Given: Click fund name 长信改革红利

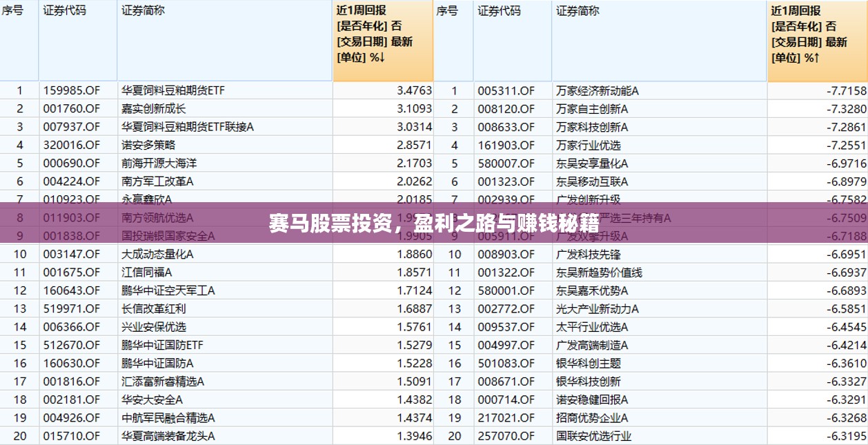Looking at the screenshot, I should pyautogui.click(x=154, y=308).
